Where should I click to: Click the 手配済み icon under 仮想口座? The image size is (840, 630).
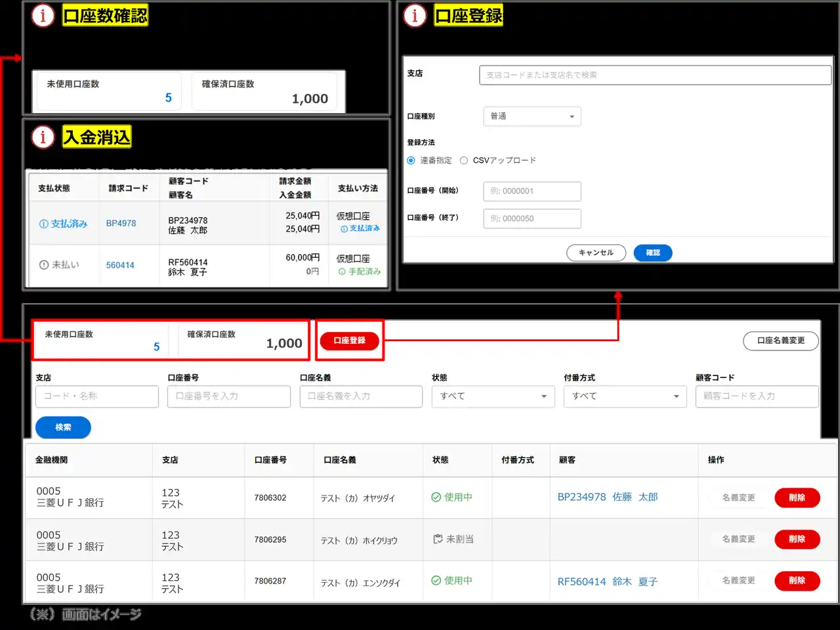pyautogui.click(x=342, y=272)
